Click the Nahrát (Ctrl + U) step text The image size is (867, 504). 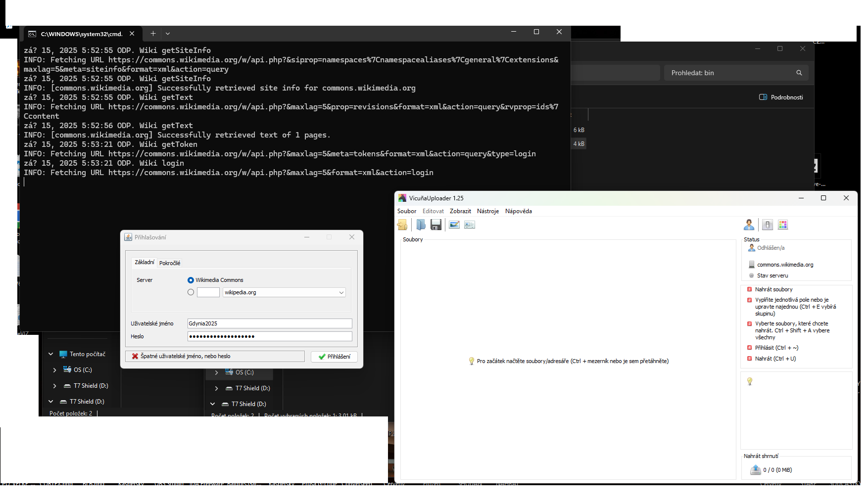pyautogui.click(x=775, y=359)
